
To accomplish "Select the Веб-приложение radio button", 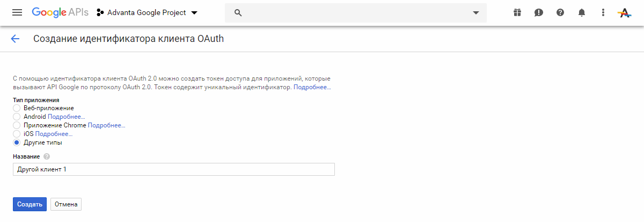I will [x=17, y=108].
